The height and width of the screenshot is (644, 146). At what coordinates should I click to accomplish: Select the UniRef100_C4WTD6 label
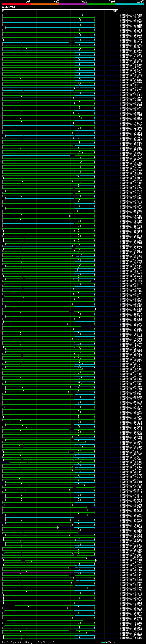tap(131, 100)
